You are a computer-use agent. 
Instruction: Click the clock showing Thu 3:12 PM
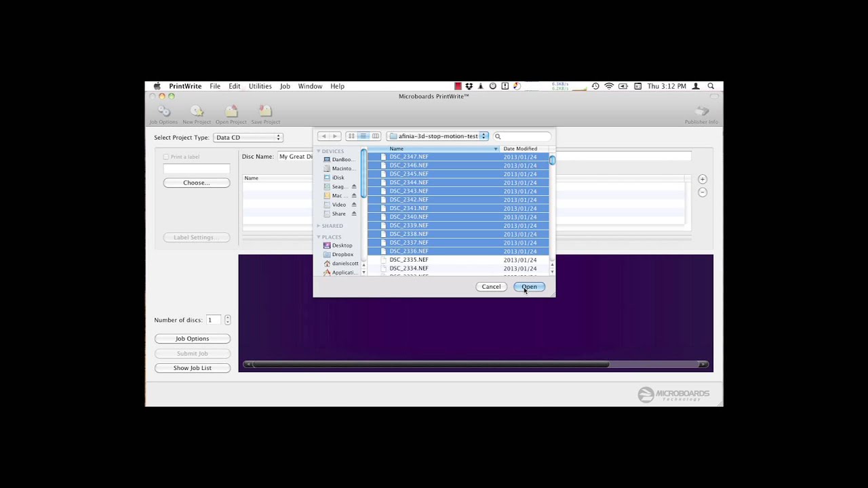click(x=667, y=86)
